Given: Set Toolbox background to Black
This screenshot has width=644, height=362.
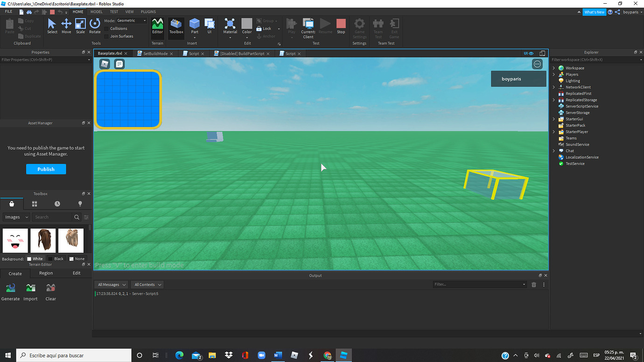Looking at the screenshot, I should pos(56,258).
